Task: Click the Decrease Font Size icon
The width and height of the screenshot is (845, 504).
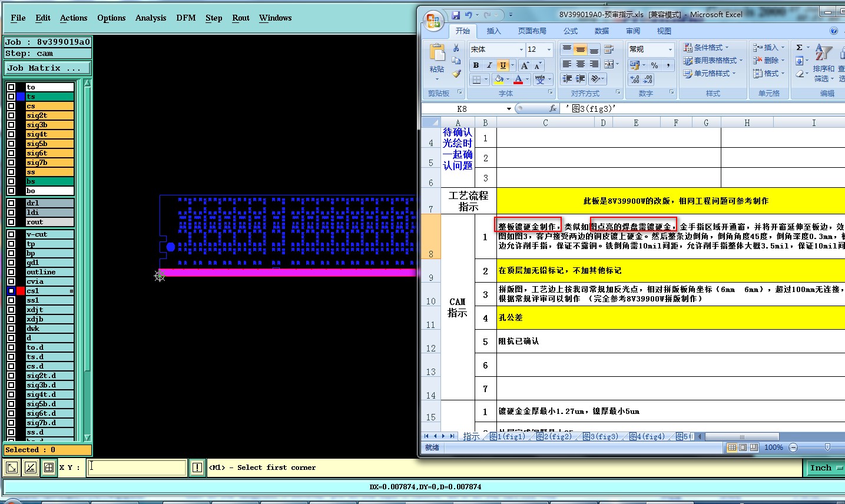Action: 537,65
